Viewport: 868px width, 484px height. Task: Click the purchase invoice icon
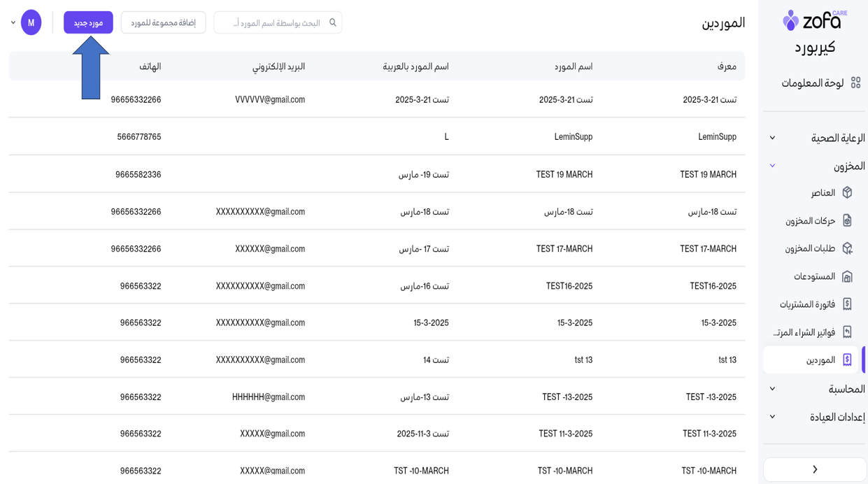pos(847,304)
